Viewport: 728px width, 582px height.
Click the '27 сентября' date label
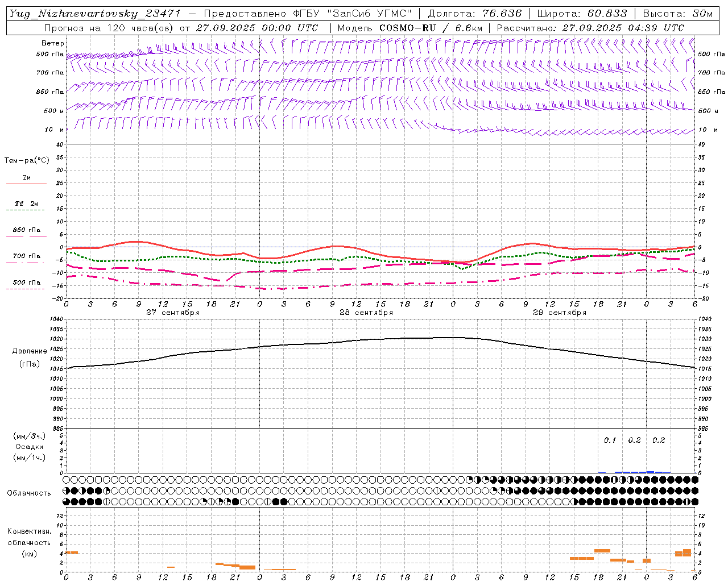point(172,313)
